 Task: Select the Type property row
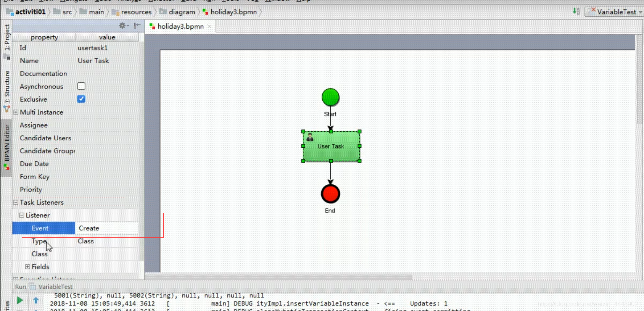point(76,241)
